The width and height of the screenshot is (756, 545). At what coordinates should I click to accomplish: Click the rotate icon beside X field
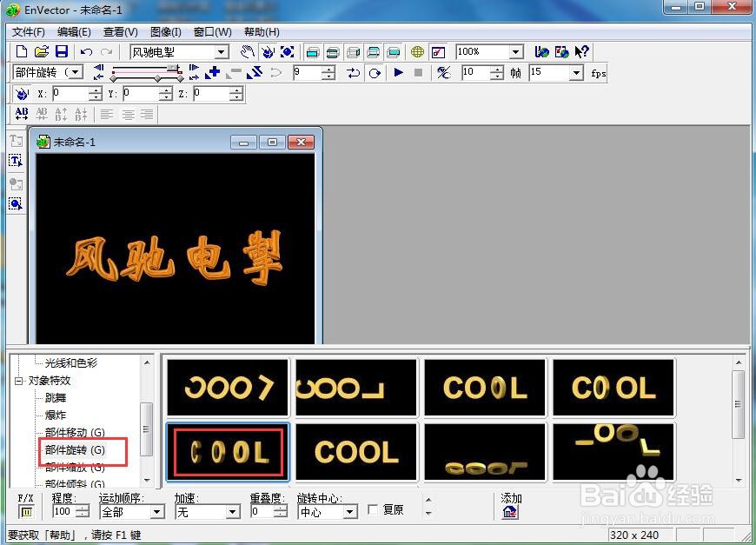coord(21,94)
